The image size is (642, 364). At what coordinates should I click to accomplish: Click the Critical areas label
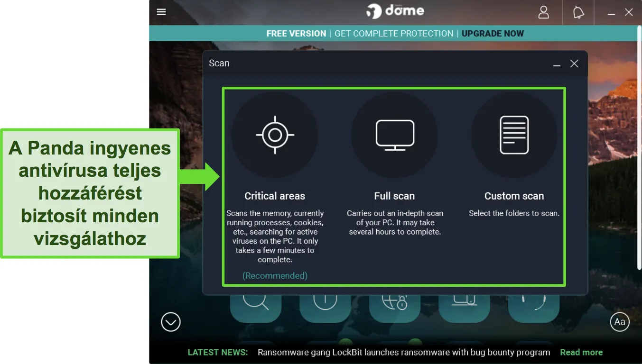tap(275, 196)
